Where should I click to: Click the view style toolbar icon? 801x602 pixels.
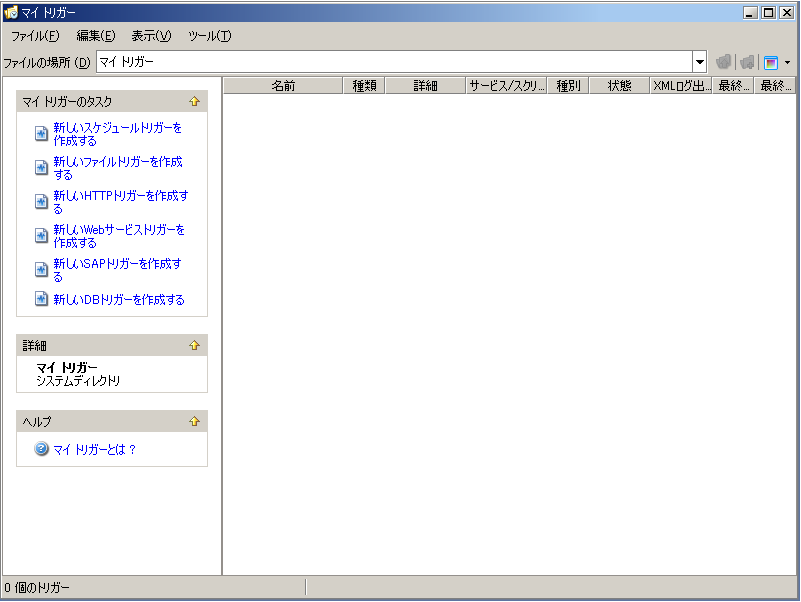[771, 62]
